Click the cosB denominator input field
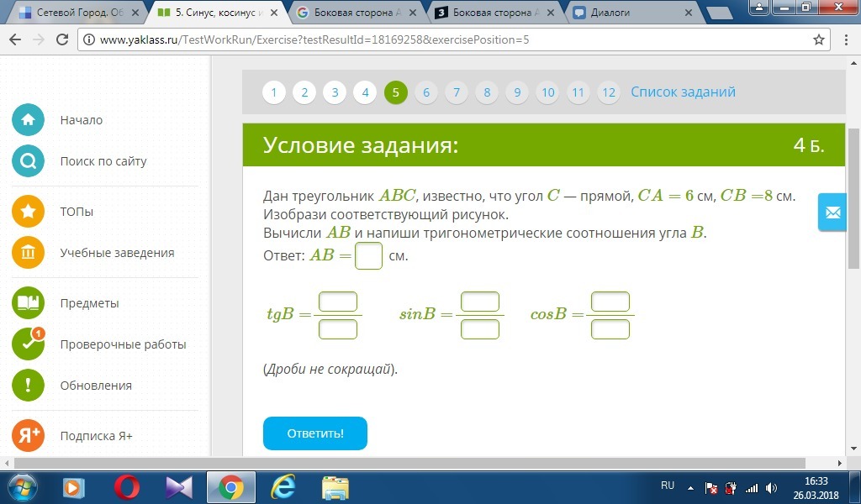 (610, 328)
